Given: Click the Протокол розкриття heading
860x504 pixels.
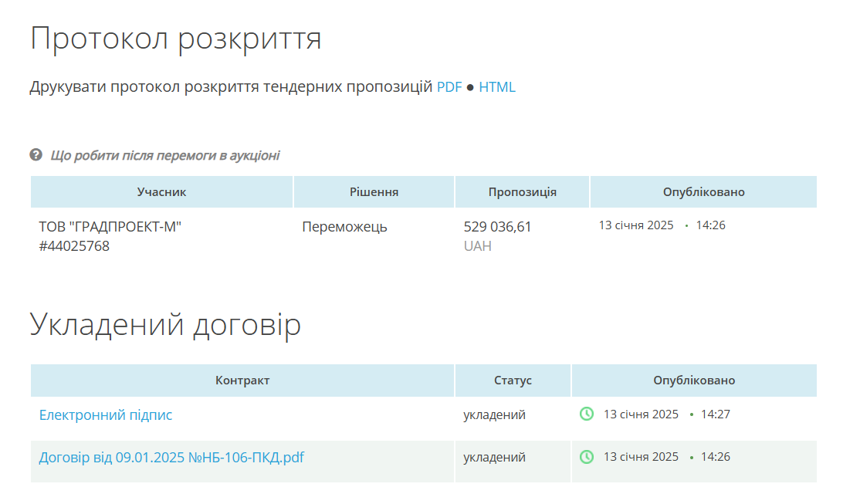Looking at the screenshot, I should point(175,39).
